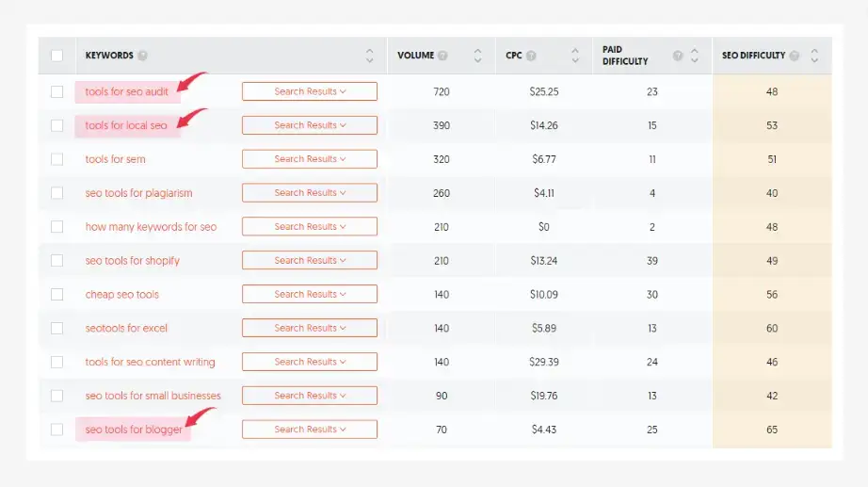The height and width of the screenshot is (487, 868).
Task: Select checkbox for cheap seo tools row
Action: [x=56, y=294]
